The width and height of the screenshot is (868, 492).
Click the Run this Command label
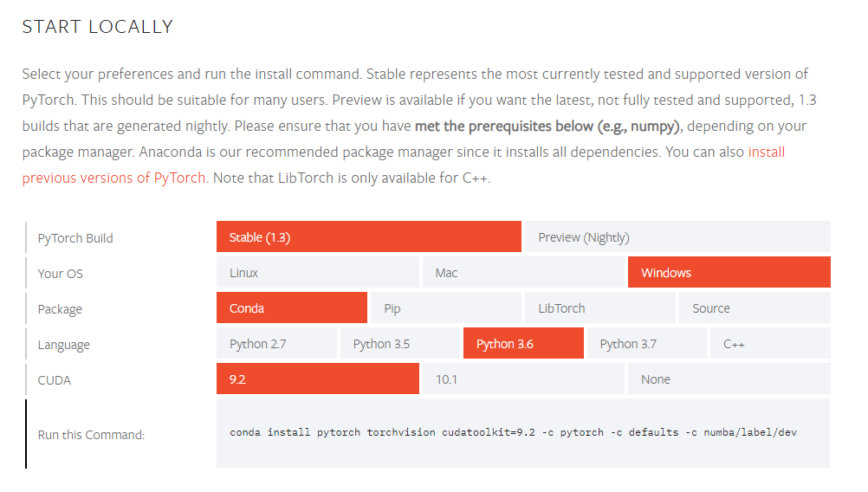coord(91,435)
